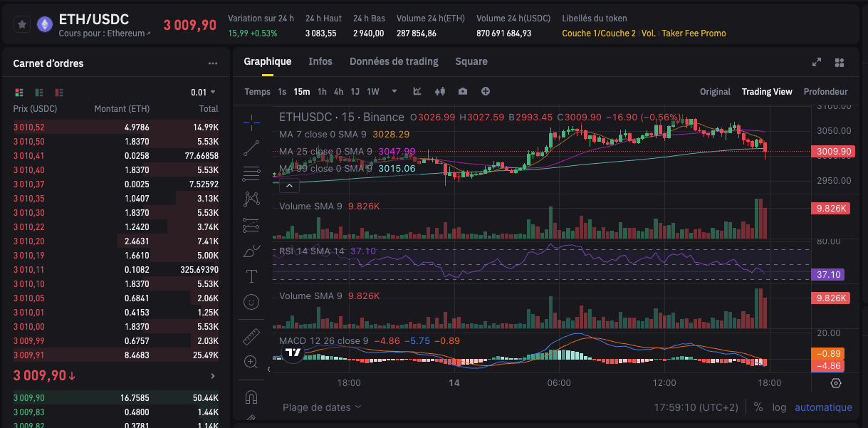Open the candlestick chart style icon
The width and height of the screenshot is (868, 428).
pos(439,91)
